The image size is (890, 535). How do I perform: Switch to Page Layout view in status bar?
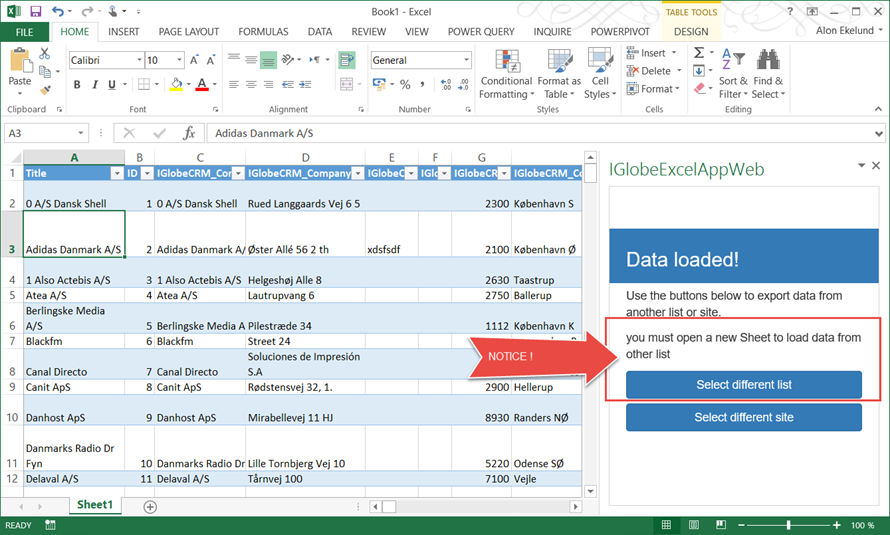[694, 525]
